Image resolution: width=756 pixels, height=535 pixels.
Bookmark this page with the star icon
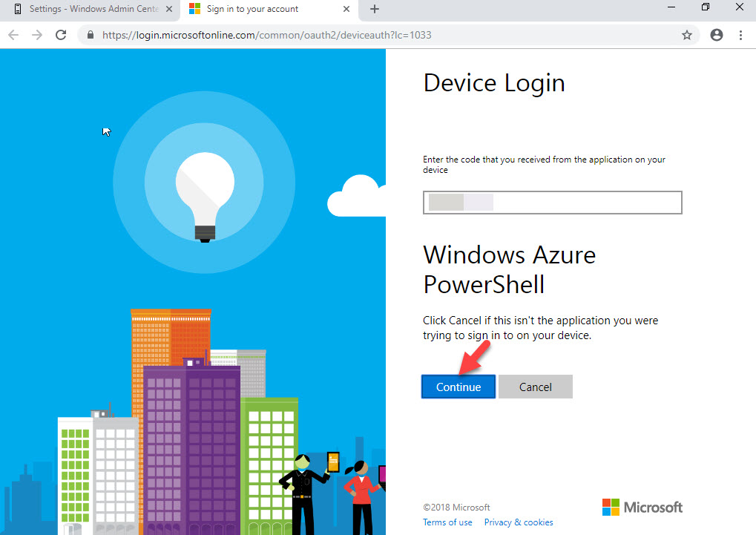[x=687, y=35]
